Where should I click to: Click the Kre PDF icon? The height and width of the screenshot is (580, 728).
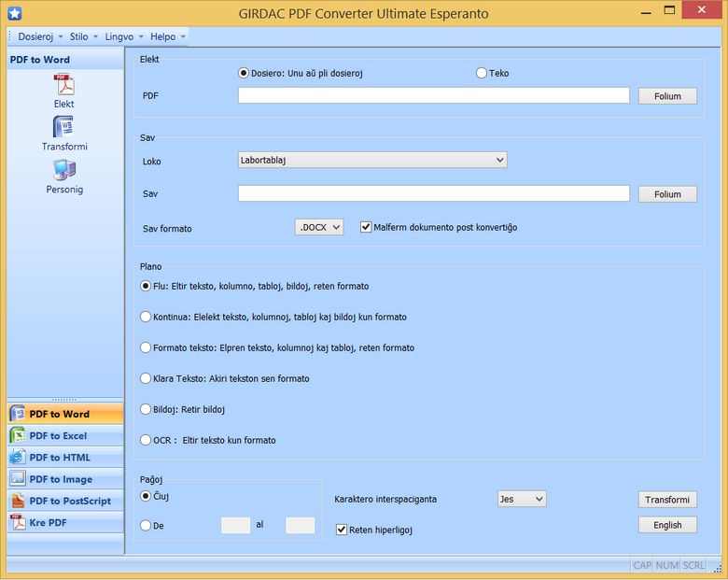(18, 522)
